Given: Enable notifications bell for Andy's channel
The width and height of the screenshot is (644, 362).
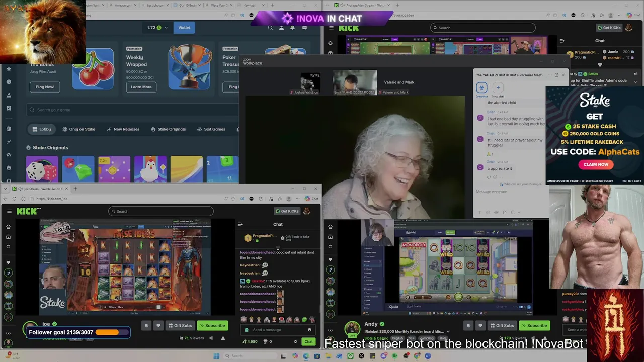Looking at the screenshot, I should point(468,325).
